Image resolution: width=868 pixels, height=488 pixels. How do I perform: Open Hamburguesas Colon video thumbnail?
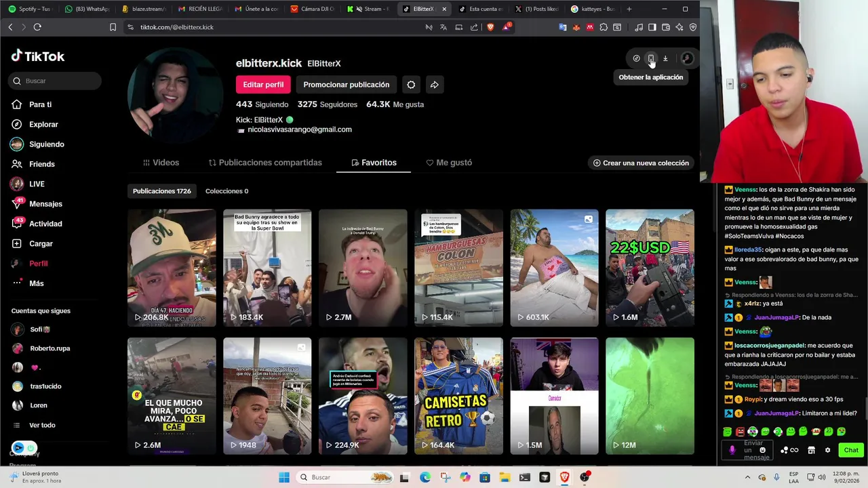coord(458,268)
